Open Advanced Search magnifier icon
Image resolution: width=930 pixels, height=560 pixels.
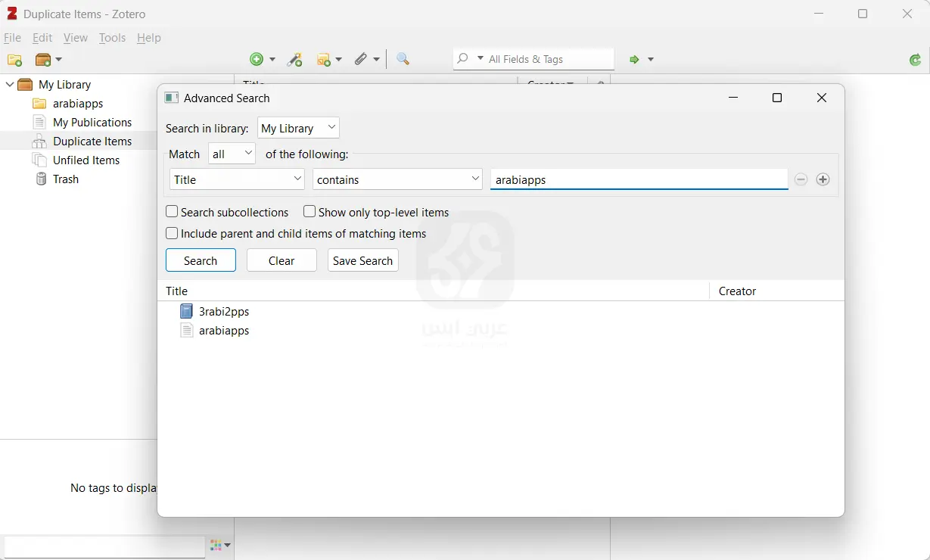[x=402, y=58]
